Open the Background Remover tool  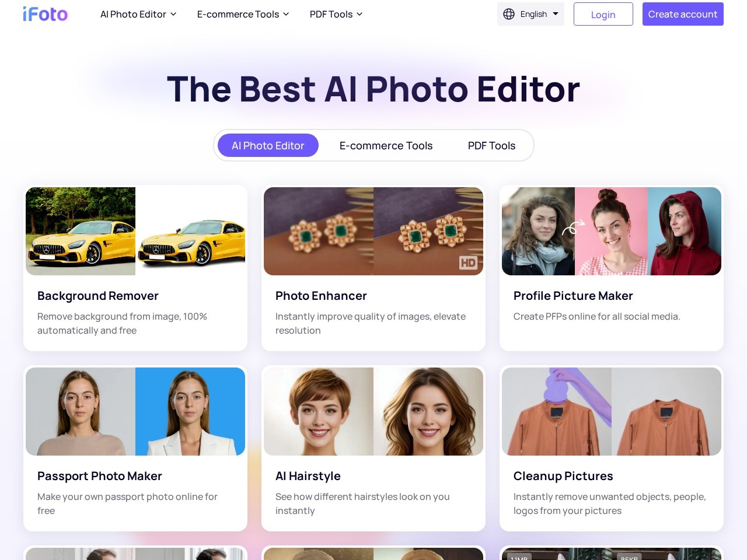click(x=97, y=296)
